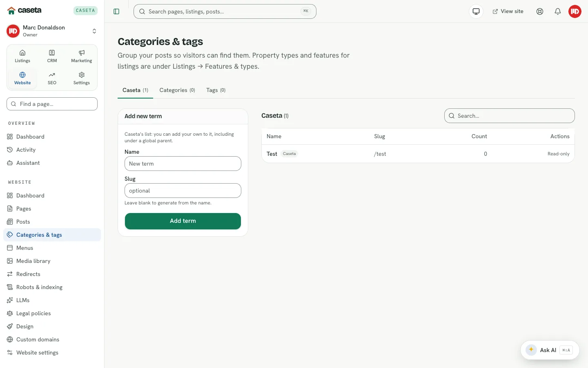Focus the Name field for new term
Screen dimensions: 588x368
pos(183,164)
